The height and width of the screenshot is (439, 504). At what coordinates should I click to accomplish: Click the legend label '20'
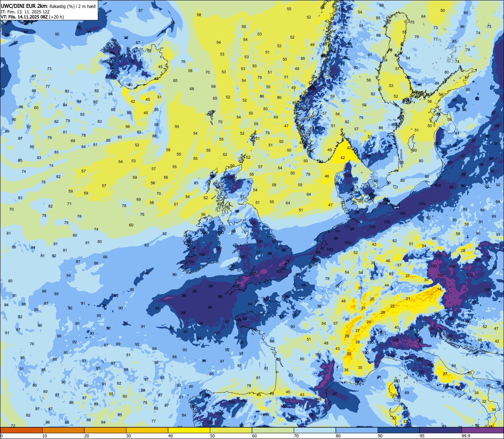87,436
